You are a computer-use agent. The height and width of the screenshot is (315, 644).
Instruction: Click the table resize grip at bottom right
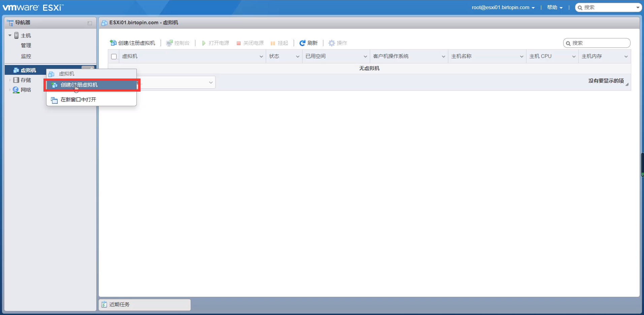[627, 84]
